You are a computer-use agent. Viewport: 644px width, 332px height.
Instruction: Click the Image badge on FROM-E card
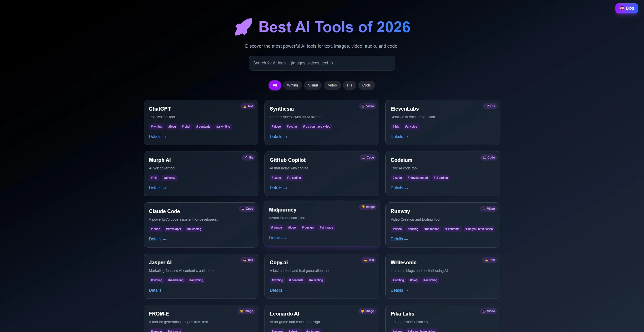pyautogui.click(x=246, y=311)
